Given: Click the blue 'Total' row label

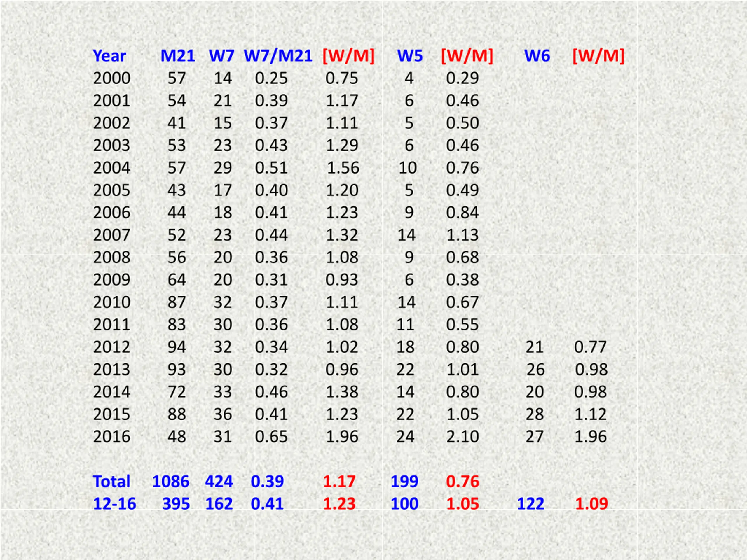Looking at the screenshot, I should (x=111, y=481).
